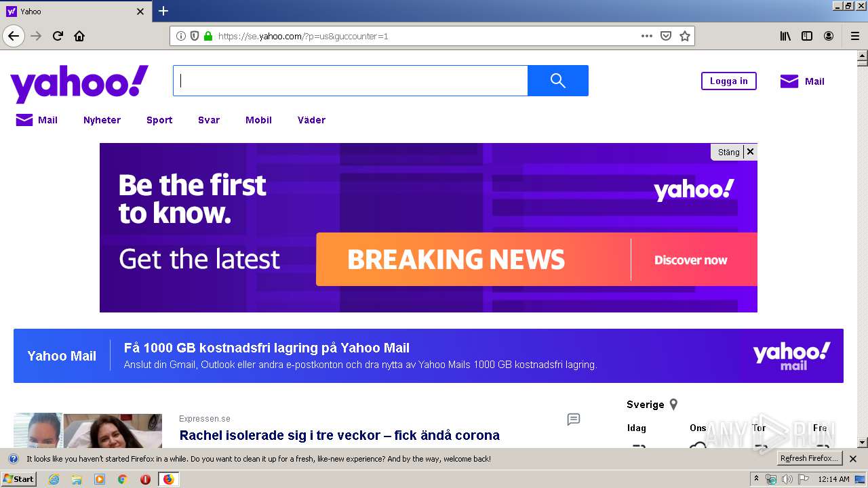Click the blue search magnifier button
Image resolution: width=868 pixels, height=488 pixels.
pos(558,81)
